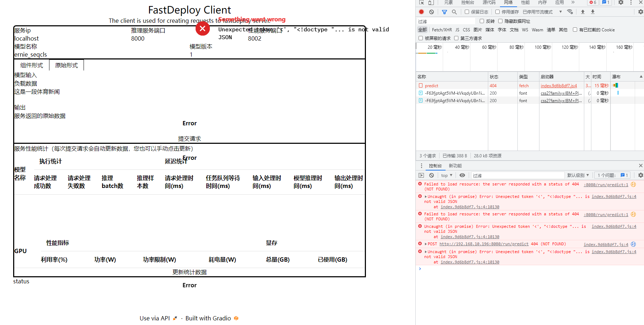Click 提交请求 submit button
644x325 pixels.
[190, 138]
